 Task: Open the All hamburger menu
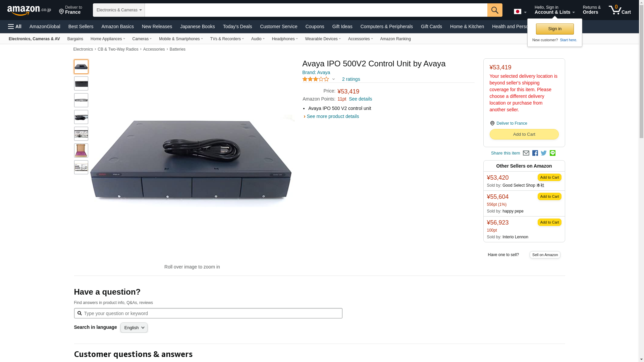[x=15, y=26]
